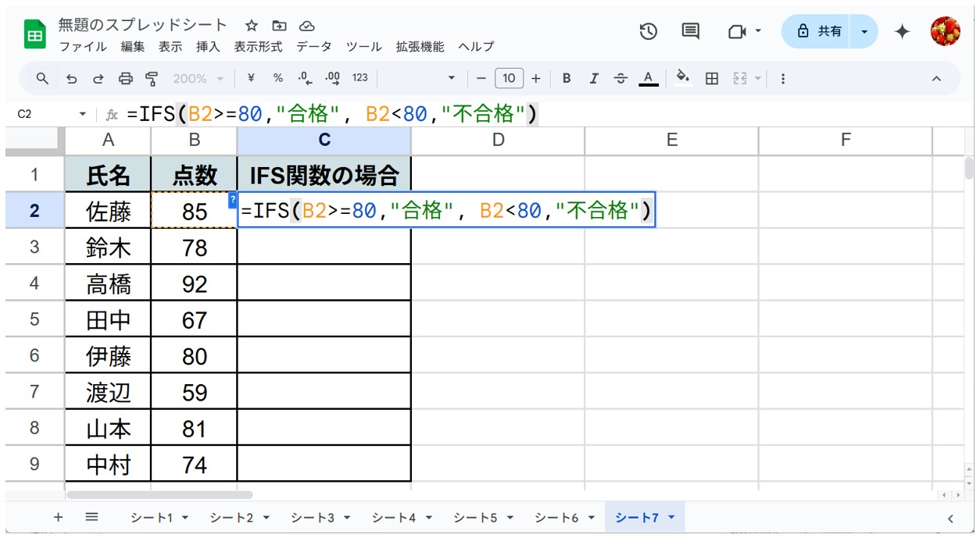Viewport: 980px width, 538px height.
Task: Print the spreadsheet
Action: tap(125, 78)
